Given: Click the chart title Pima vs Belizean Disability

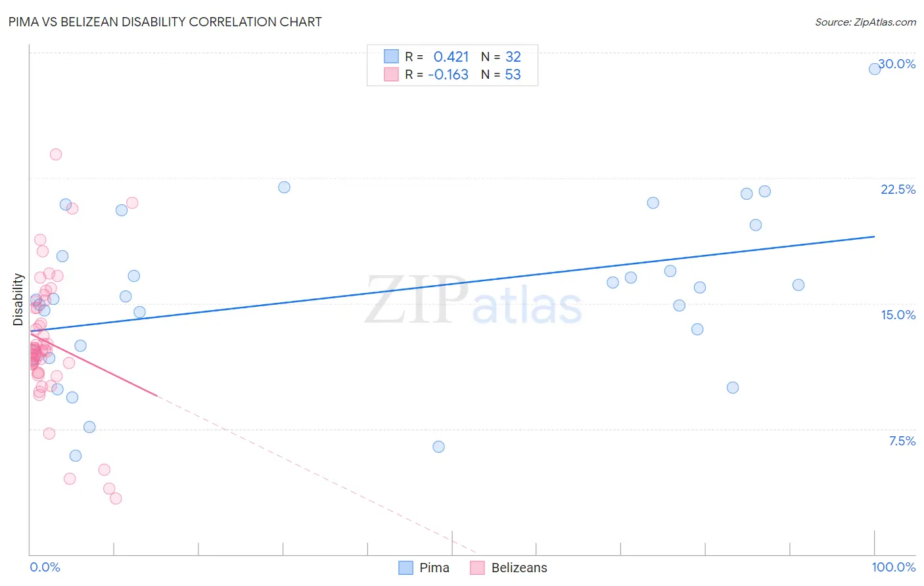Looking at the screenshot, I should click(165, 22).
